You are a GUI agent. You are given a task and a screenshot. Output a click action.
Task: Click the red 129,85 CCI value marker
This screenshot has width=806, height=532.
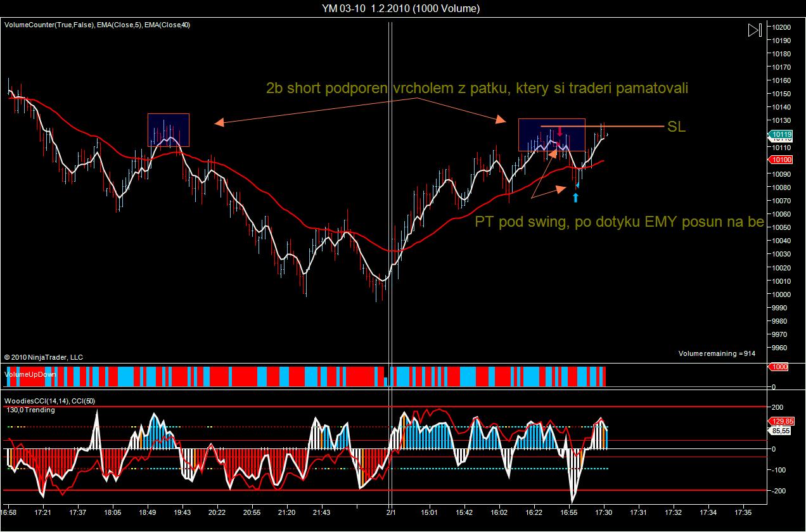pos(783,421)
